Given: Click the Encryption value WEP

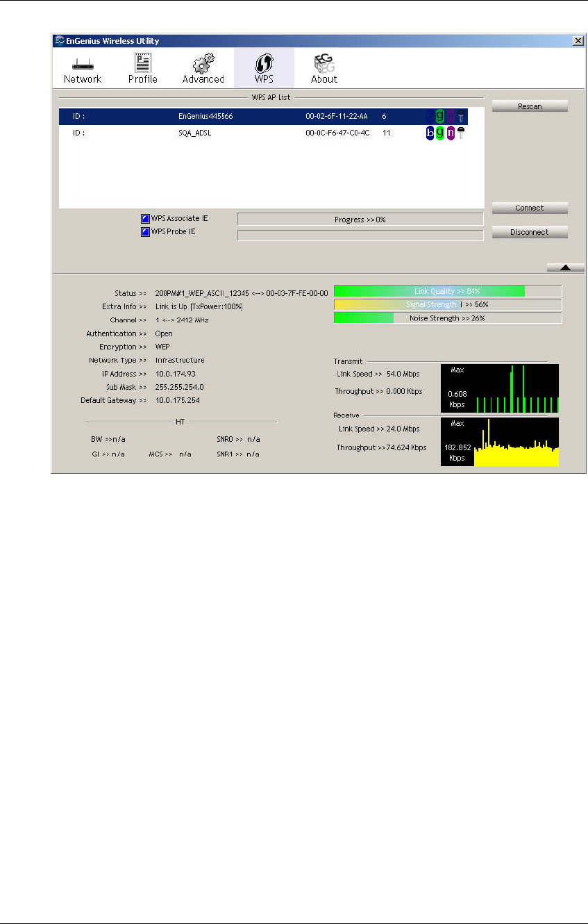Looking at the screenshot, I should [x=162, y=347].
